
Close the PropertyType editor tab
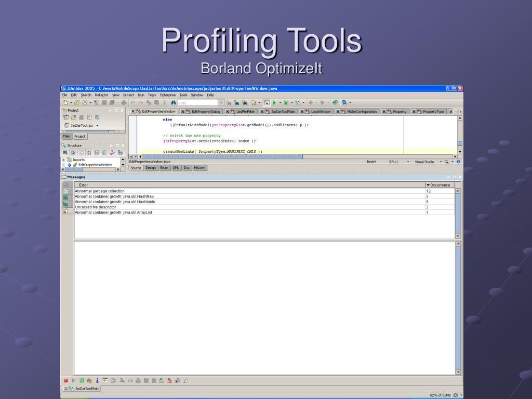click(x=414, y=112)
